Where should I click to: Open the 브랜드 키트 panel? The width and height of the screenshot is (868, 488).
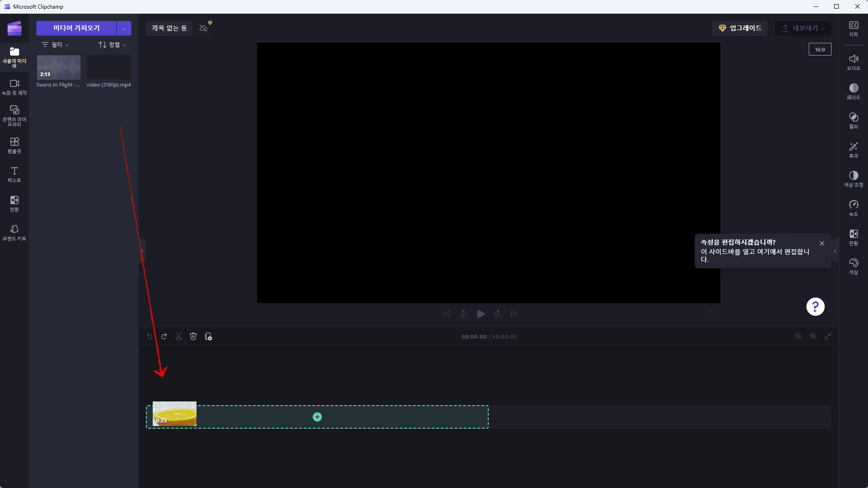click(14, 233)
